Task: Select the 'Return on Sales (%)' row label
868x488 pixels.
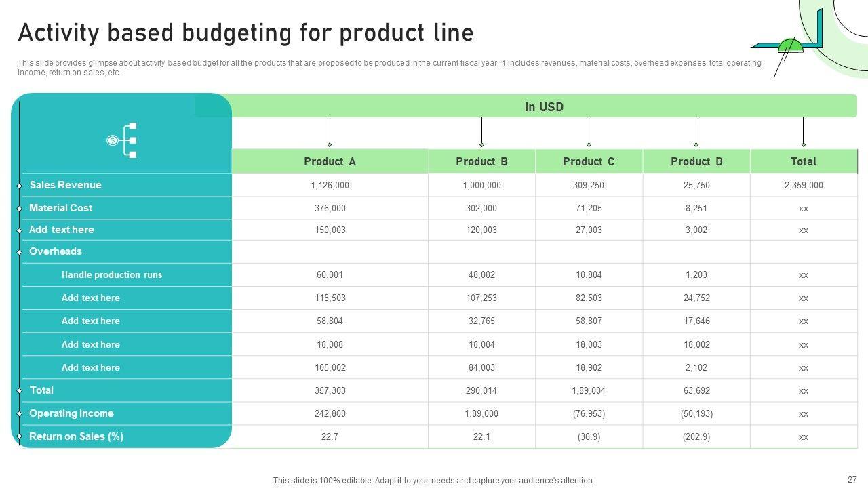Action: click(76, 436)
